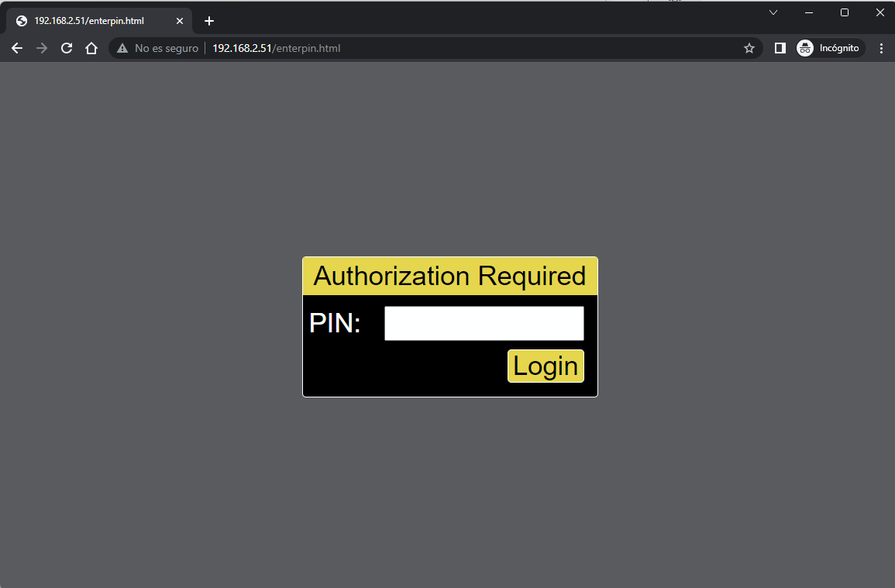Open a new tab with plus button
Screen dimensions: 895x588
[208, 21]
